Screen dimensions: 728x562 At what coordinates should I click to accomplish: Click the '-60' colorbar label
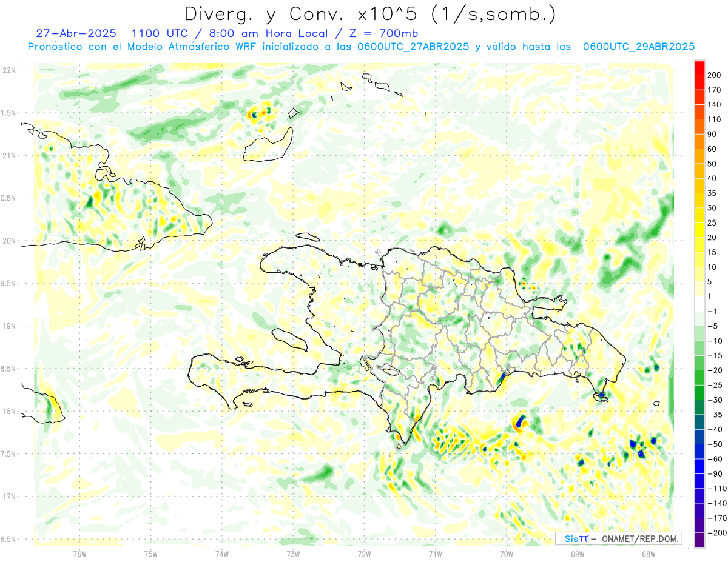click(x=714, y=459)
